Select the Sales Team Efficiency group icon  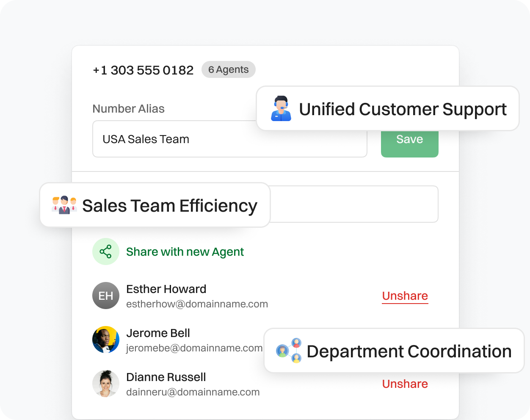63,205
